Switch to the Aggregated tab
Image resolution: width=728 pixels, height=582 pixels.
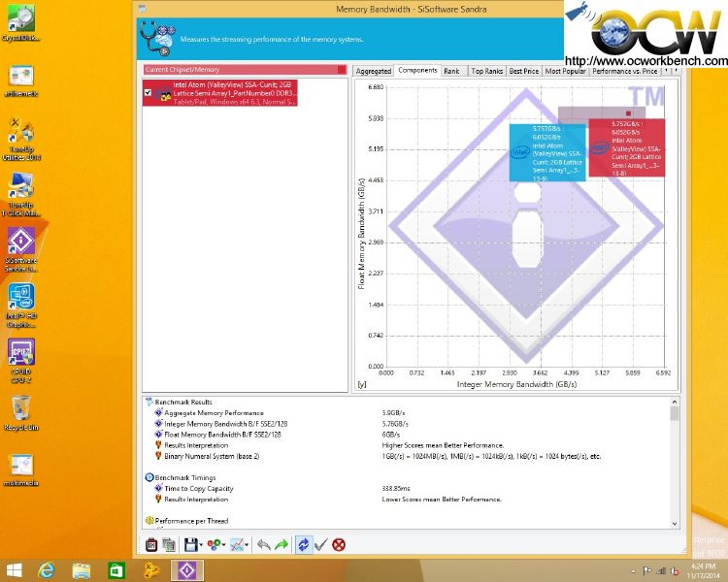374,71
